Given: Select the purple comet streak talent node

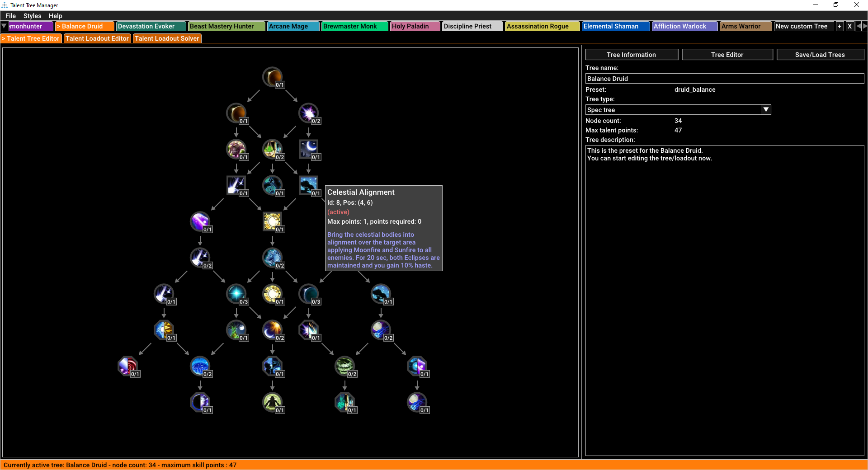Looking at the screenshot, I should (200, 221).
